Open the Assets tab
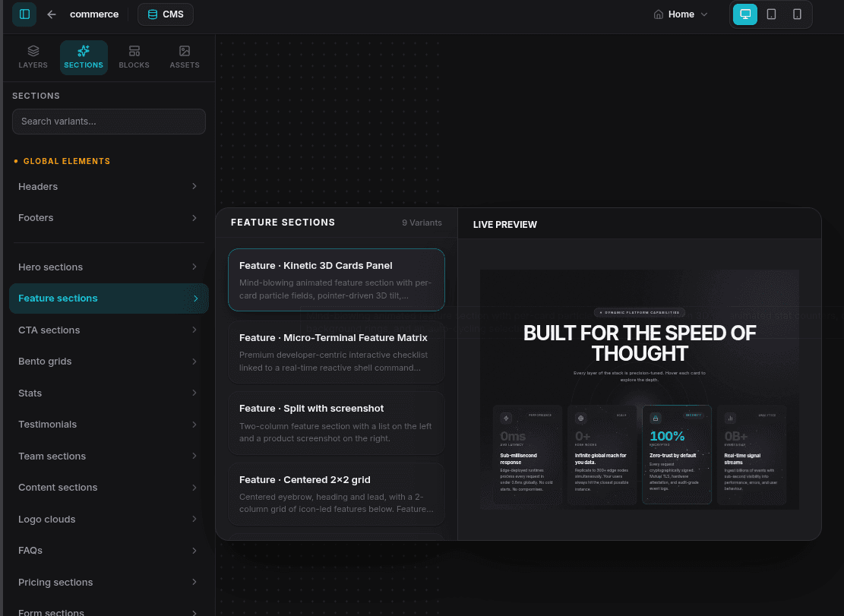 (x=185, y=57)
